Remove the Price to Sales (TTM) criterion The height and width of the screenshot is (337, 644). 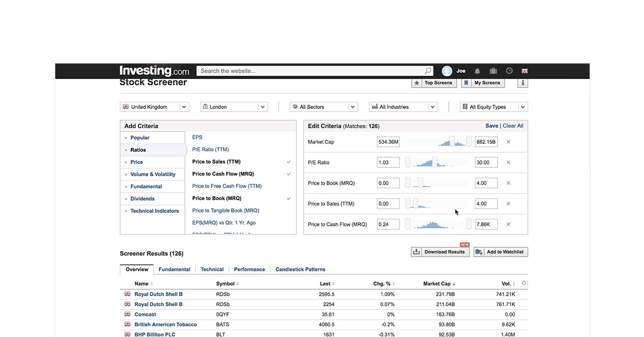(x=508, y=204)
